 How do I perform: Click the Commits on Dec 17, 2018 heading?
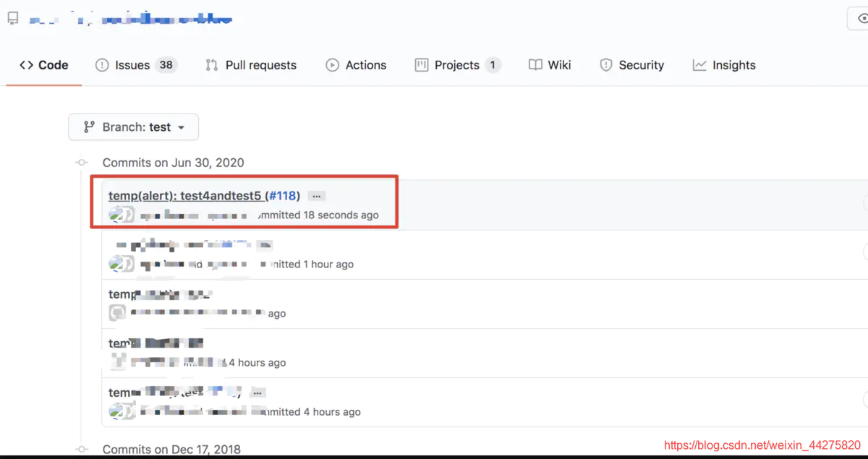click(x=171, y=449)
